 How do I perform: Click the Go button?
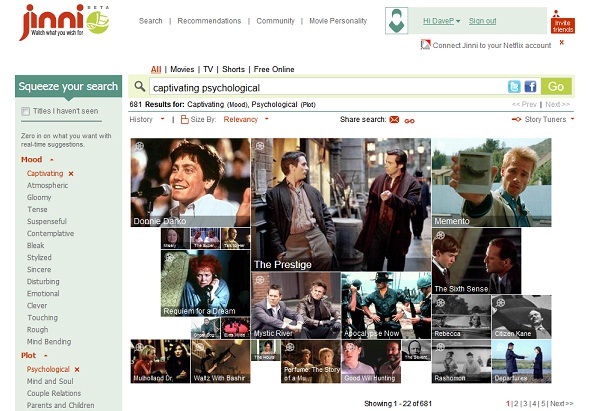(x=556, y=87)
